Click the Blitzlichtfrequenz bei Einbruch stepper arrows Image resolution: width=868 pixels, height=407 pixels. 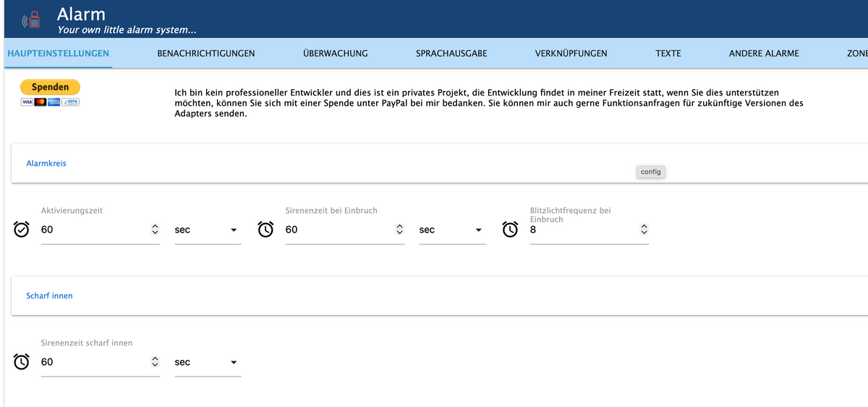point(643,230)
